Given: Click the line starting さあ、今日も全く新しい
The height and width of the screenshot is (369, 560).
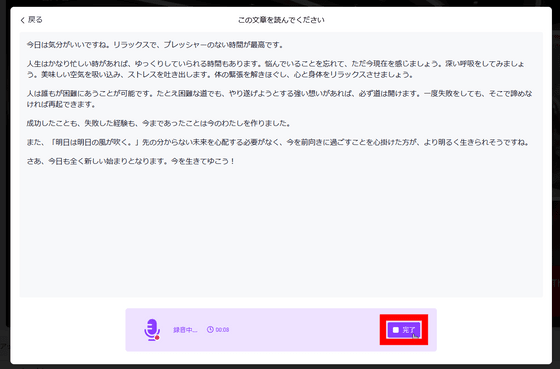Looking at the screenshot, I should 131,161.
